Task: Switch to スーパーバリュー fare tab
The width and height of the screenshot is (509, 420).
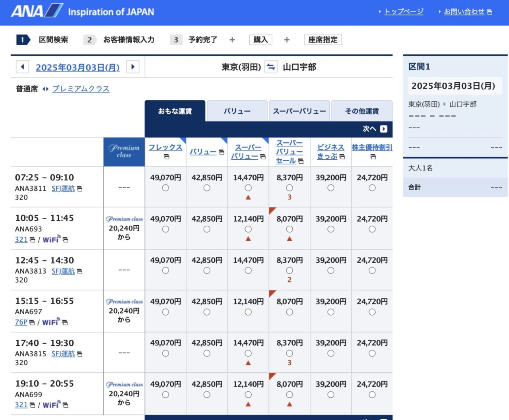Action: pos(299,111)
